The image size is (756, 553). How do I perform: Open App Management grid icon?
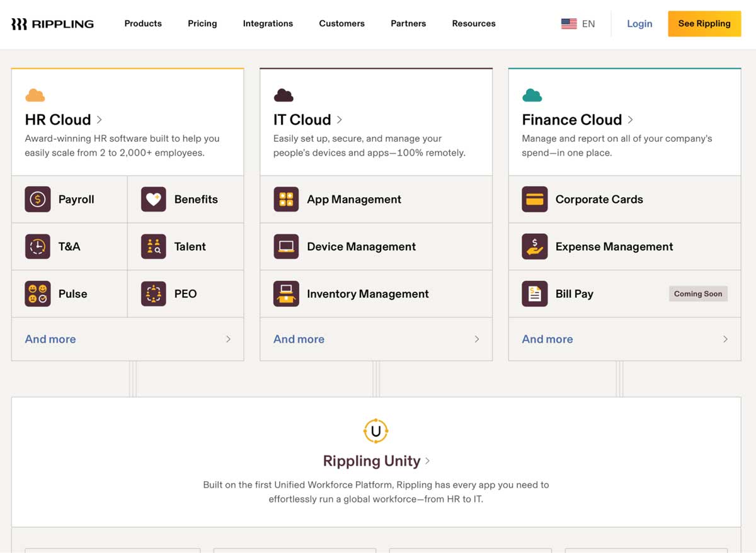click(286, 199)
